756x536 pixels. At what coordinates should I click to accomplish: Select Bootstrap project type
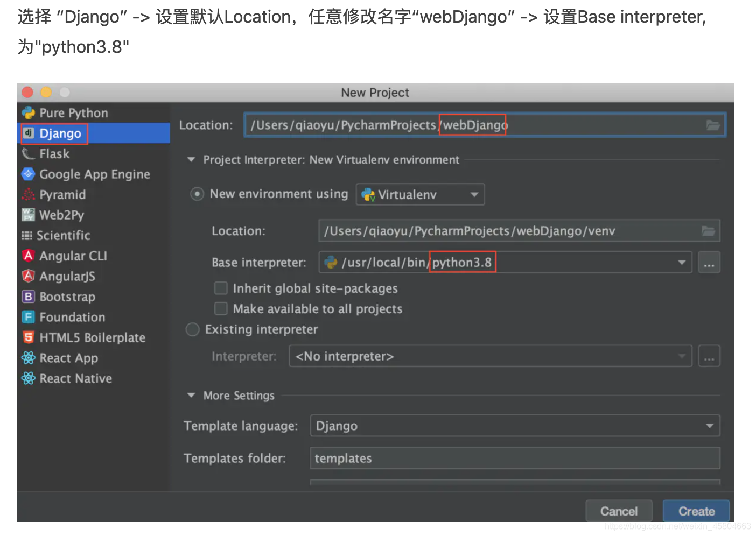pos(94,297)
